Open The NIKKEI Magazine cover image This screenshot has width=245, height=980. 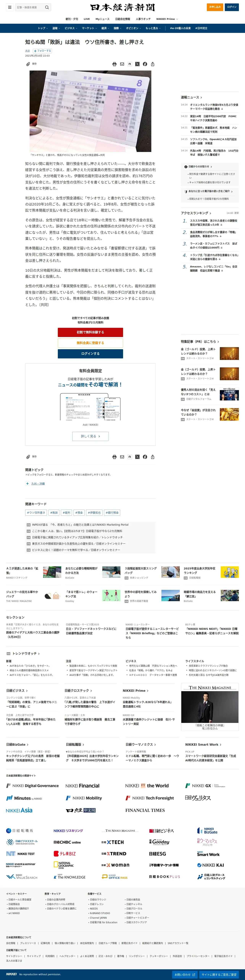[210, 707]
